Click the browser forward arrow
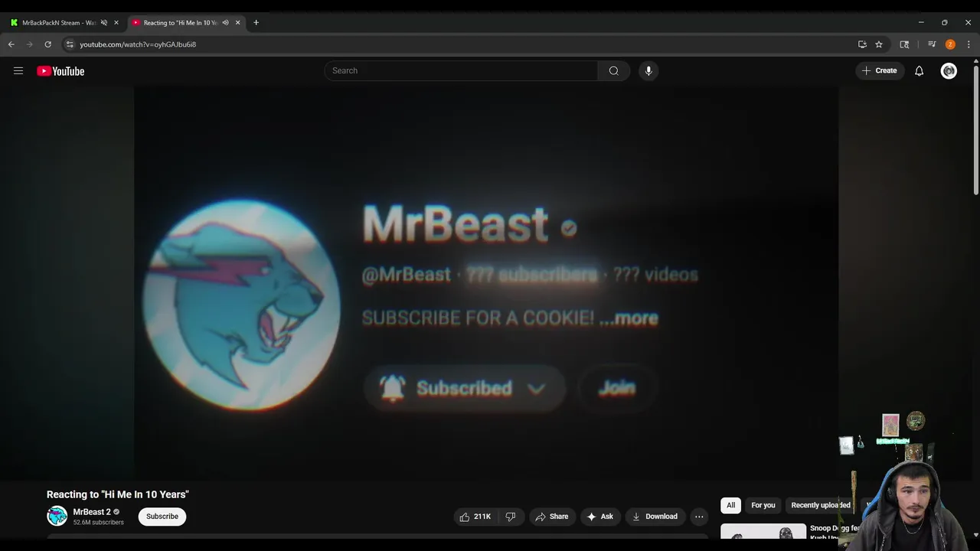Image resolution: width=980 pixels, height=551 pixels. point(30,44)
